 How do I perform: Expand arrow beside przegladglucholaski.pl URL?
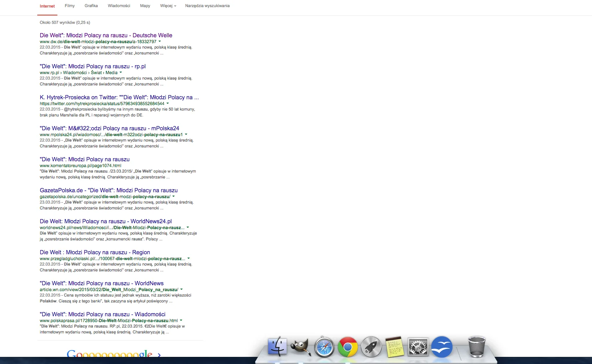coord(189,258)
